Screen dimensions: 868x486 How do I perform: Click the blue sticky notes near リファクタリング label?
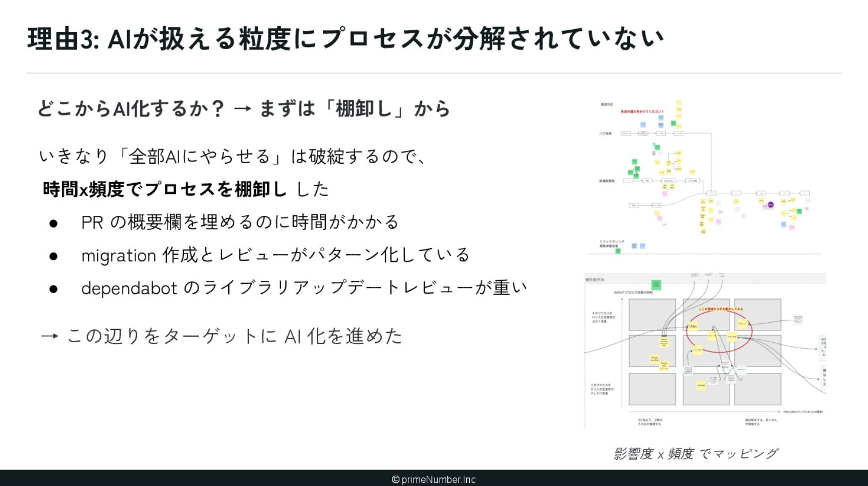[638, 246]
